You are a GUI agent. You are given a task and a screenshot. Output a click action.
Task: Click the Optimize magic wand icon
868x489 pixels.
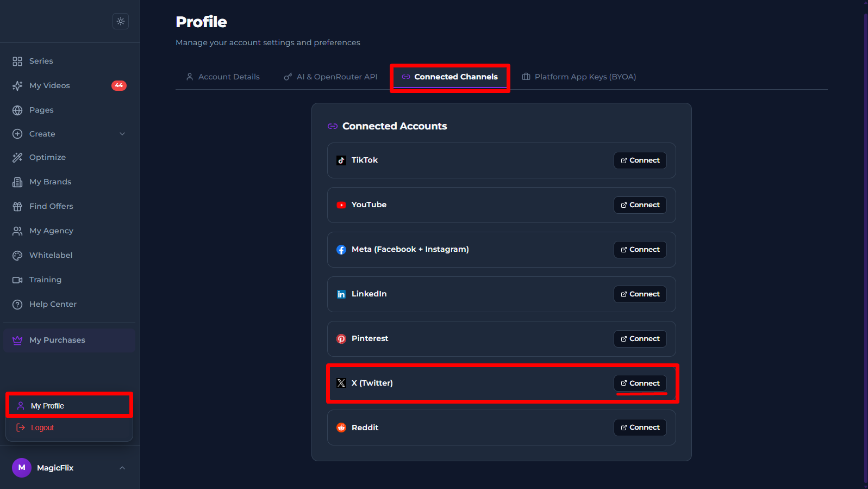[x=17, y=157]
